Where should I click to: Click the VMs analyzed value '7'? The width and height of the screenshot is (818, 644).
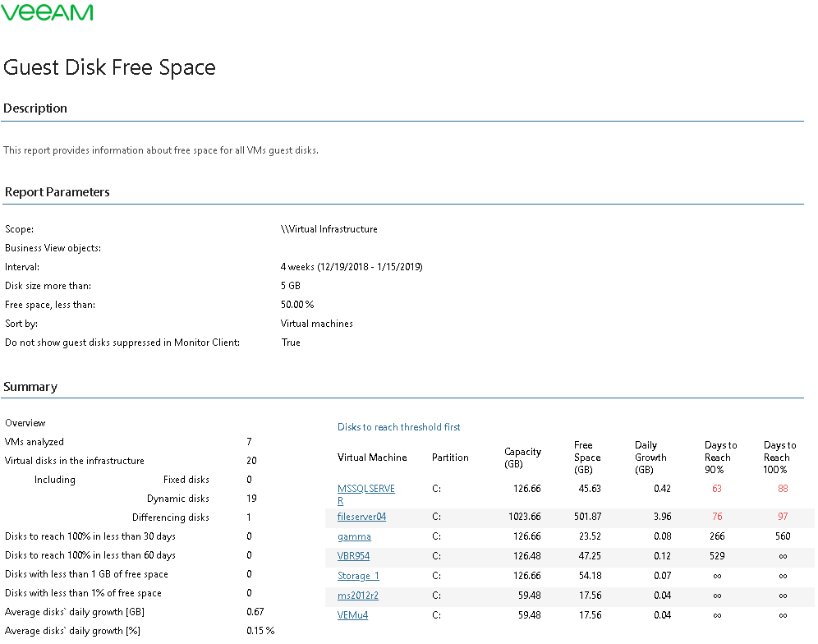(249, 441)
